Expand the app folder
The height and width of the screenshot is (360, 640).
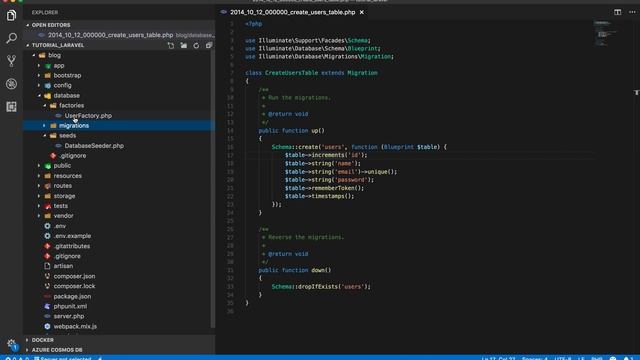point(58,65)
